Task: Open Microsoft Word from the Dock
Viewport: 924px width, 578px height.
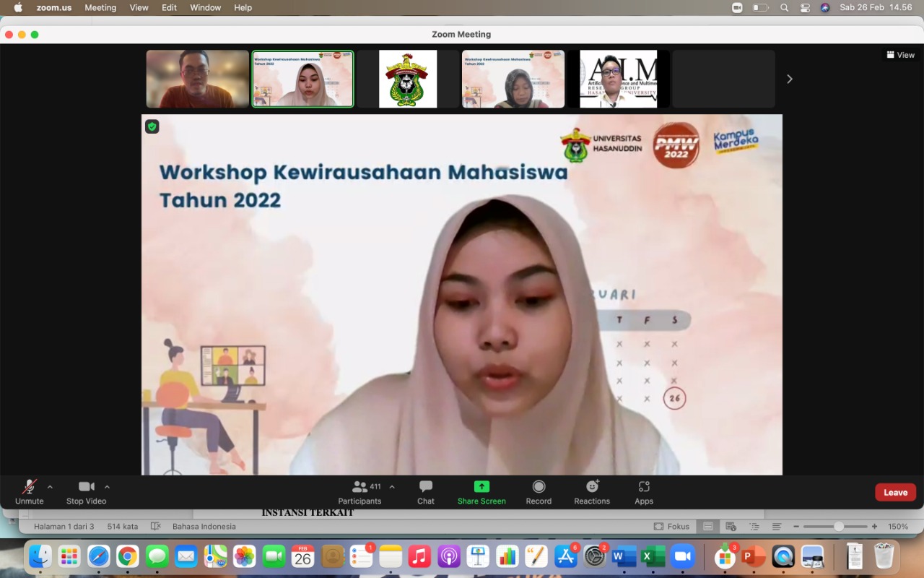Action: pyautogui.click(x=624, y=556)
